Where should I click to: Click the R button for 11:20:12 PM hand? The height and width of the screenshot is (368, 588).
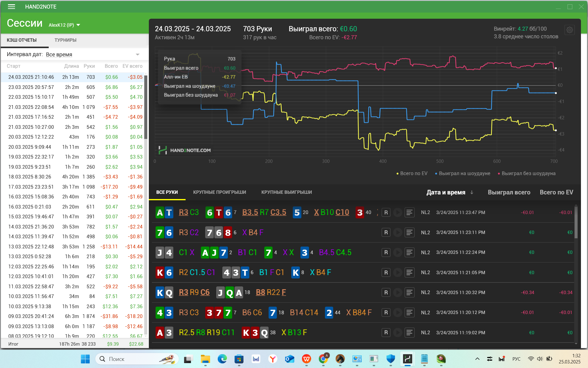point(386,312)
